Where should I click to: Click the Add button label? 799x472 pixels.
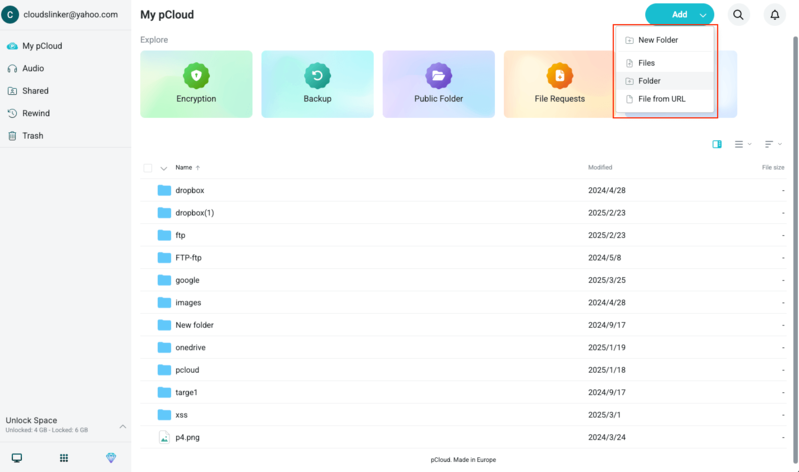pyautogui.click(x=679, y=15)
